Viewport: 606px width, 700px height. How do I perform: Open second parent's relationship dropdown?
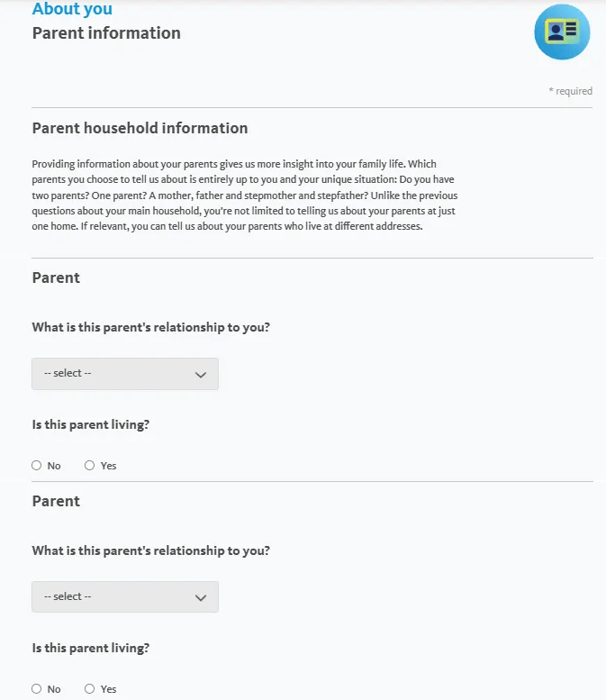[125, 597]
